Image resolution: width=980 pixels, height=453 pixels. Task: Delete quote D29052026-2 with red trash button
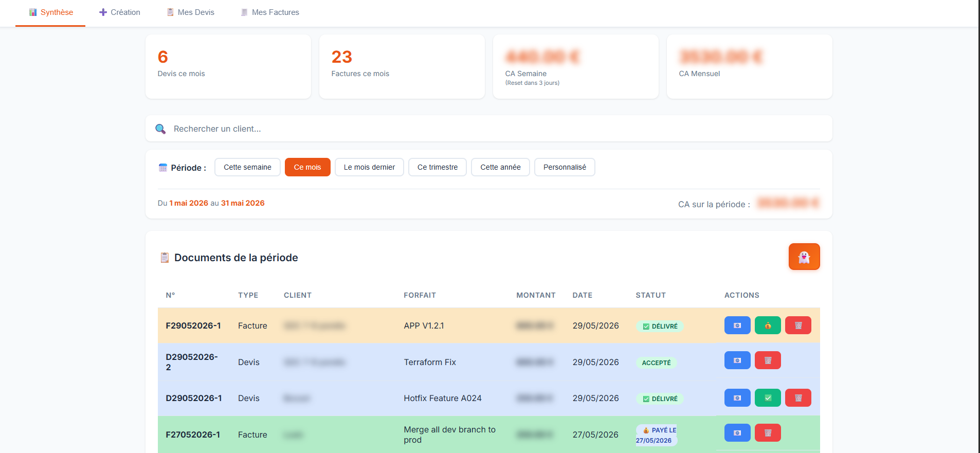pos(768,360)
